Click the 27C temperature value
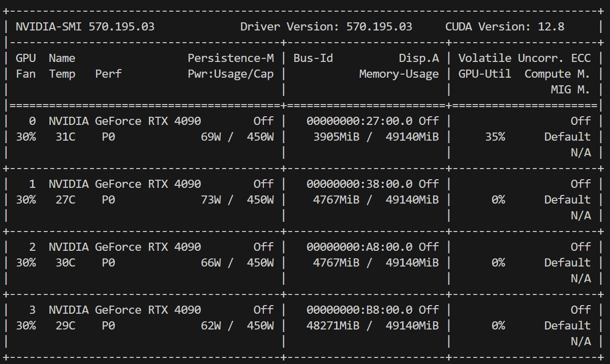This screenshot has height=364, width=610. 66,200
